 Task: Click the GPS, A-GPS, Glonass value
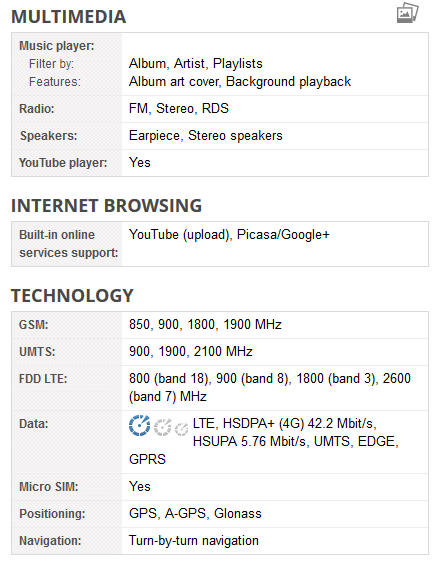[195, 514]
